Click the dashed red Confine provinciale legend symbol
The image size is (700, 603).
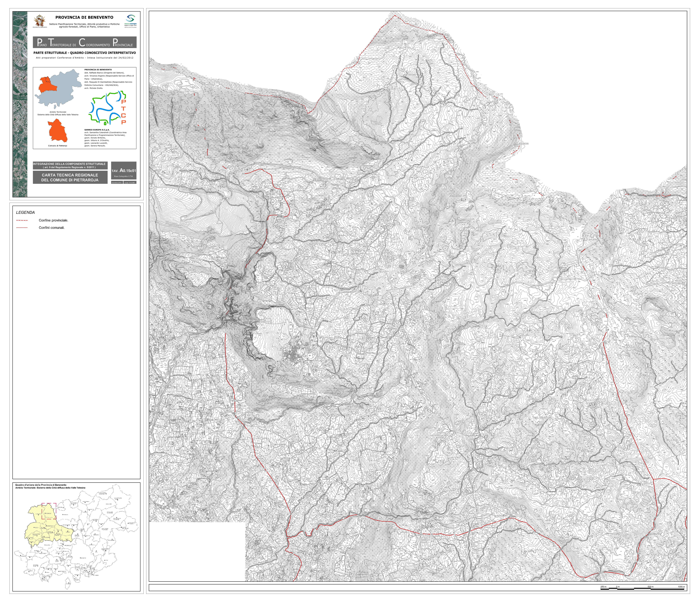pyautogui.click(x=22, y=220)
